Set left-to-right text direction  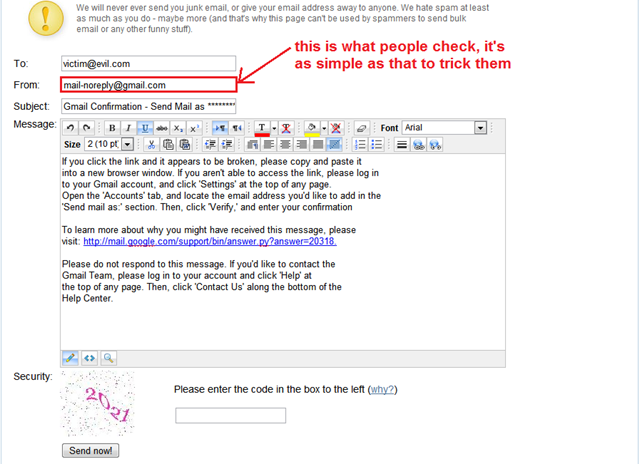tap(220, 128)
